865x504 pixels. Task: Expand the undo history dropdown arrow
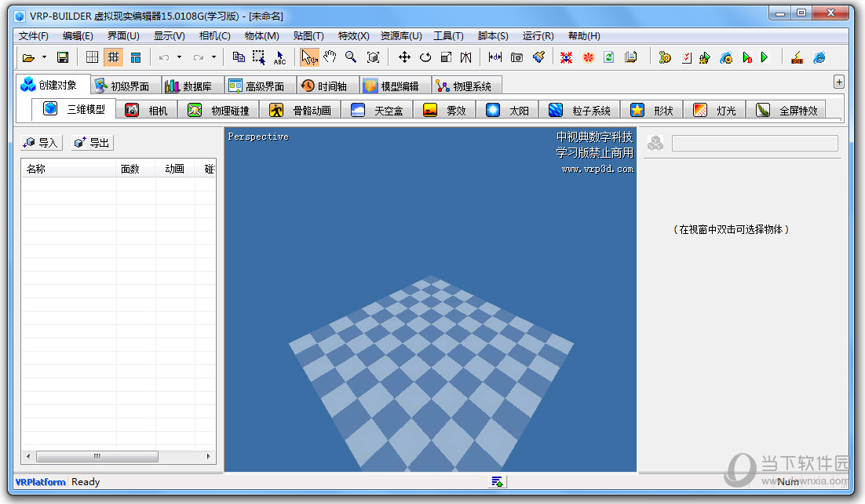(179, 57)
